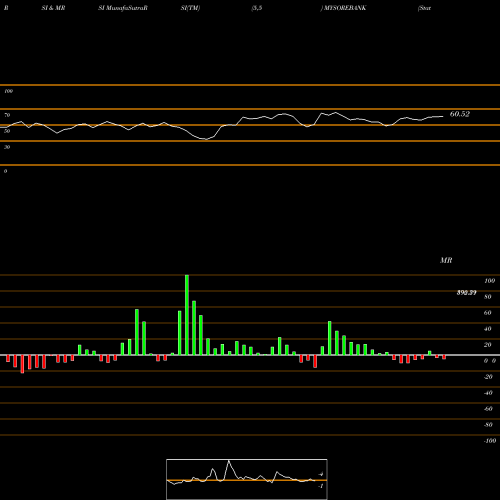Click the '(Star' header text

[424, 8]
